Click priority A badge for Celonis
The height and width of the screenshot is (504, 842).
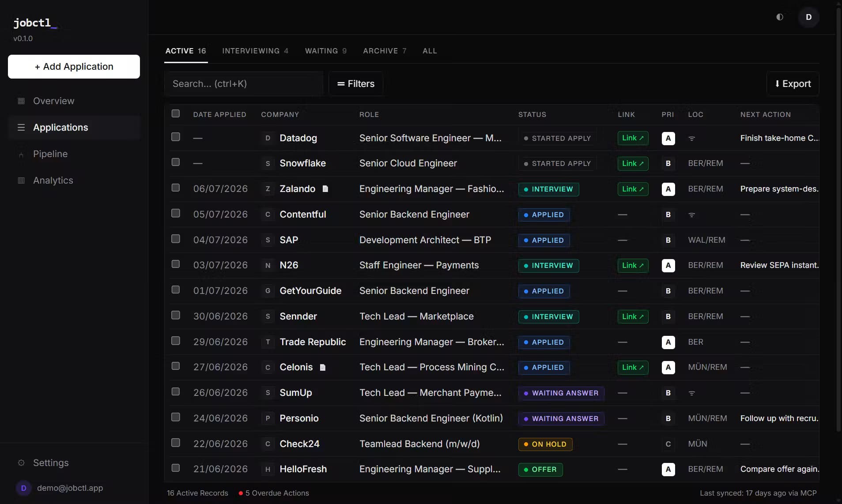(668, 368)
